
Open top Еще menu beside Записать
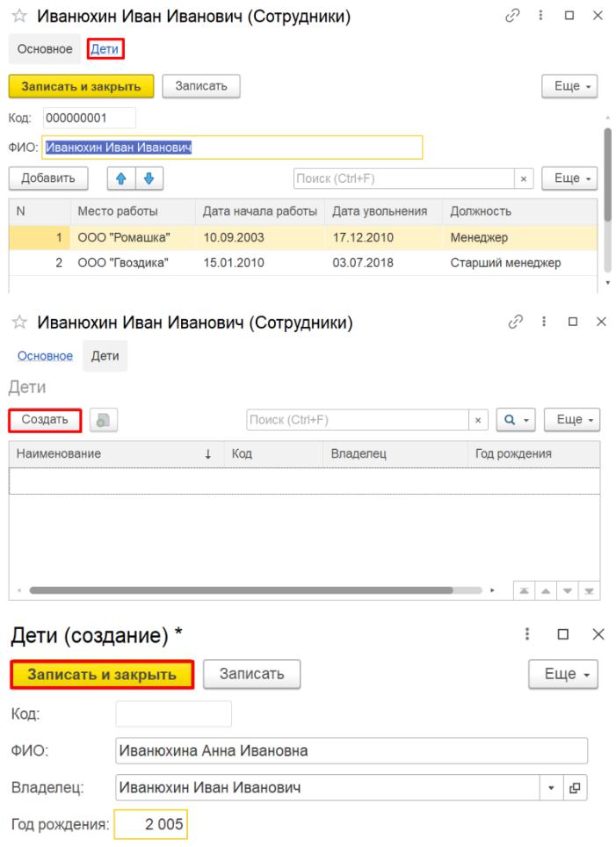click(569, 86)
